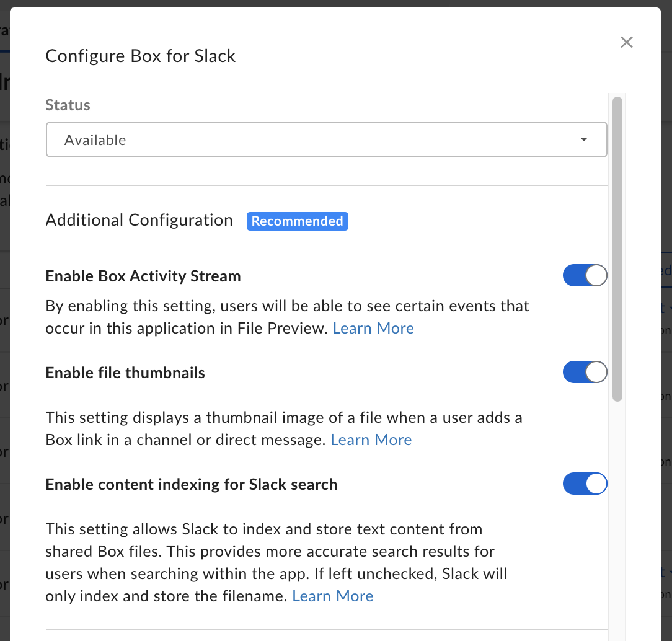The image size is (672, 641).
Task: Click the Additional Configuration heading
Action: (139, 220)
